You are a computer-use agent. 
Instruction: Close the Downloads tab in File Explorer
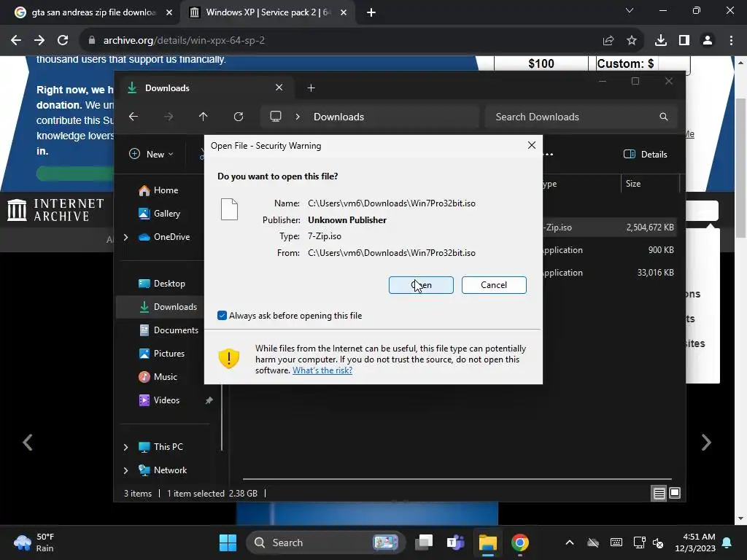279,87
